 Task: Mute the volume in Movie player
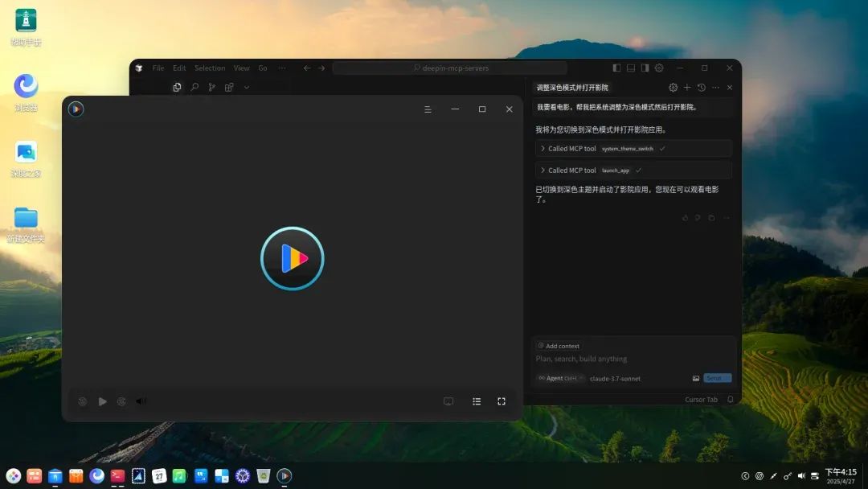pyautogui.click(x=141, y=401)
